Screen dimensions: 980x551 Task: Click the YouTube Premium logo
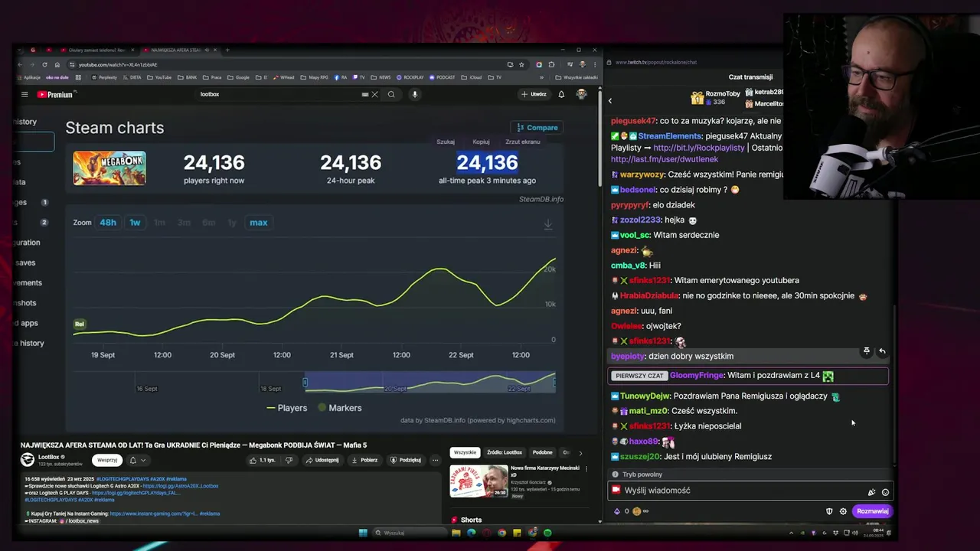56,94
